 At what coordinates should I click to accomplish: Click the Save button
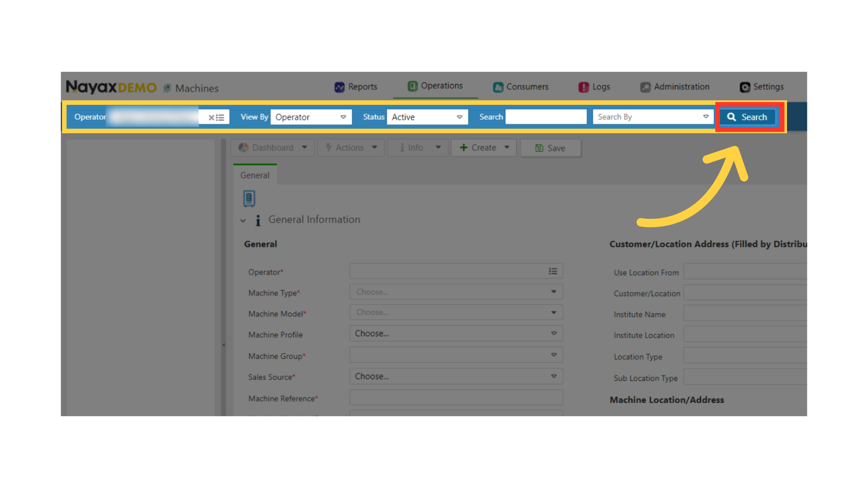pyautogui.click(x=551, y=148)
